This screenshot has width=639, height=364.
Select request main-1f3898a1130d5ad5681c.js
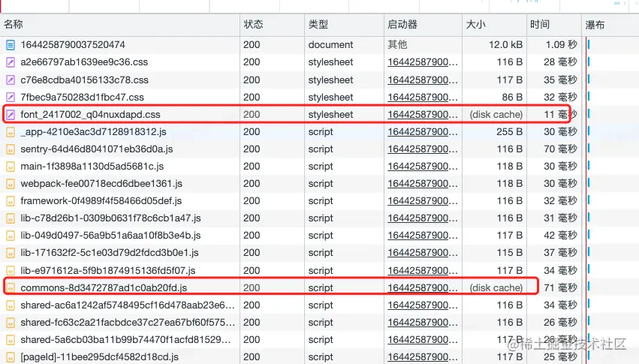coord(92,167)
